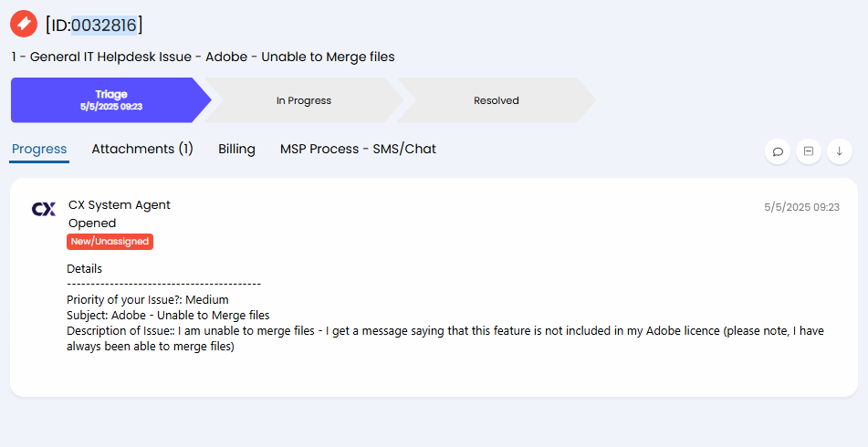Screen dimensions: 868x447
Task: Collapse entries with the minus square icon
Action: pos(809,151)
